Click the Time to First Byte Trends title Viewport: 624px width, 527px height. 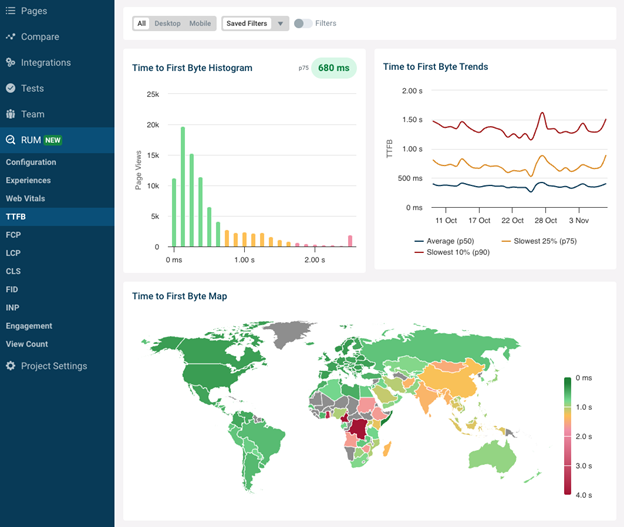[435, 67]
